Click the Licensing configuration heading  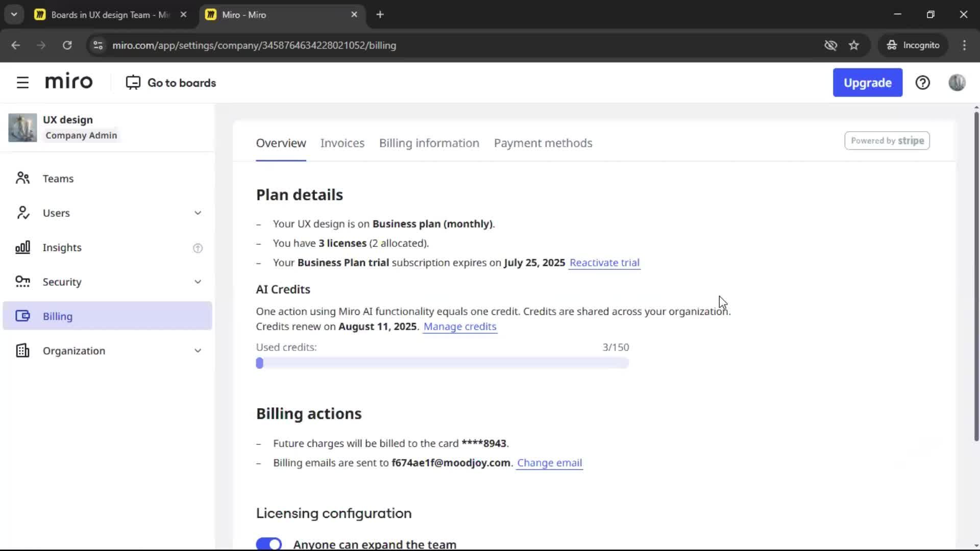333,513
